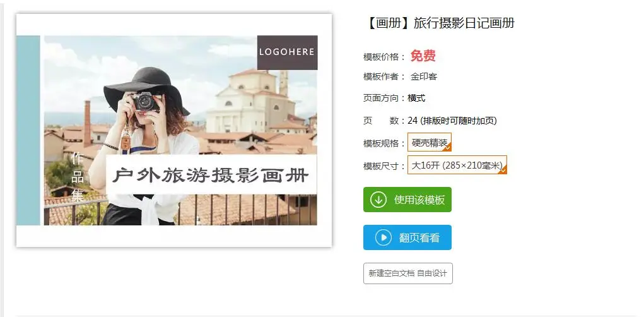Click the orange checkmark corner on 大16开
644x317 pixels.
click(x=503, y=170)
